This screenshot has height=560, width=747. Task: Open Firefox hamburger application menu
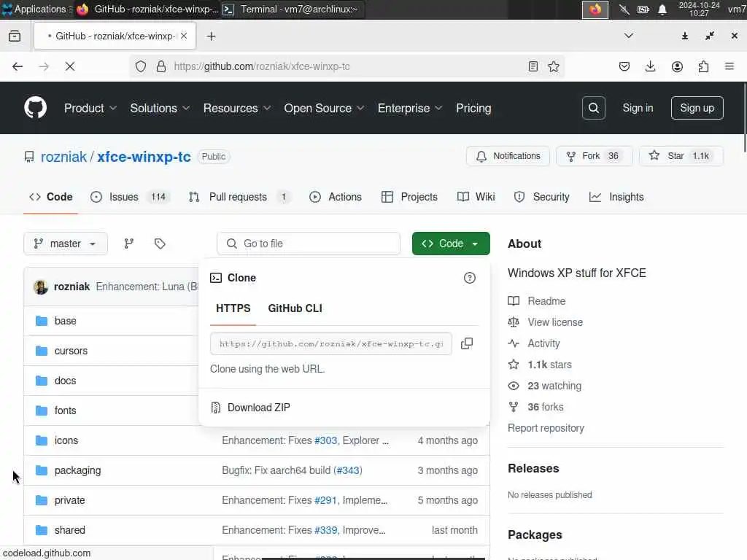point(729,66)
